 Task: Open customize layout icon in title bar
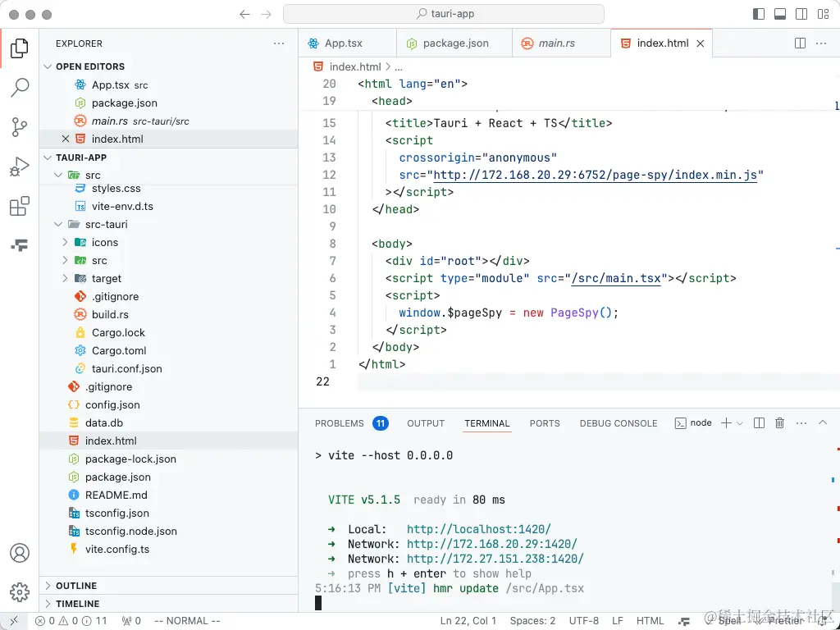[824, 15]
